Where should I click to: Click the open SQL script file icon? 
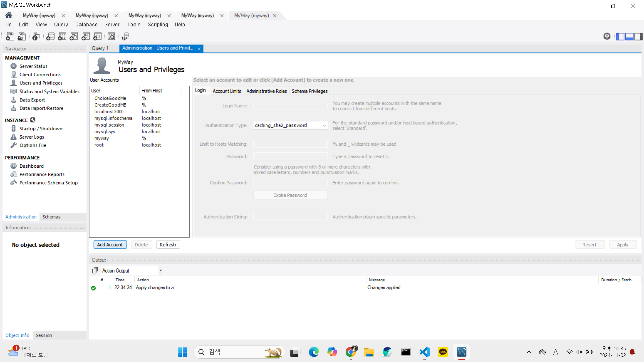[x=22, y=36]
